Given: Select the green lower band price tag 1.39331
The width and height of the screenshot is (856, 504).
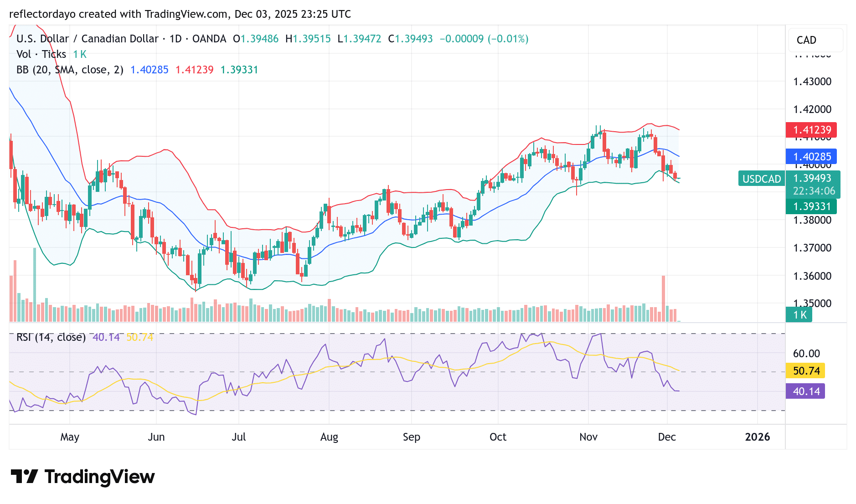Looking at the screenshot, I should click(813, 206).
